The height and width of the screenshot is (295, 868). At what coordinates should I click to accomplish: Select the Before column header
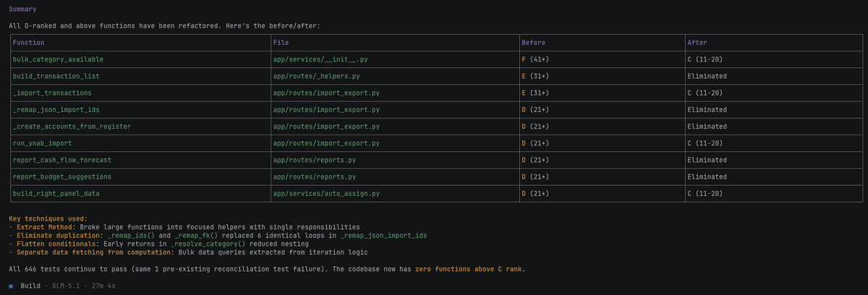pyautogui.click(x=535, y=43)
